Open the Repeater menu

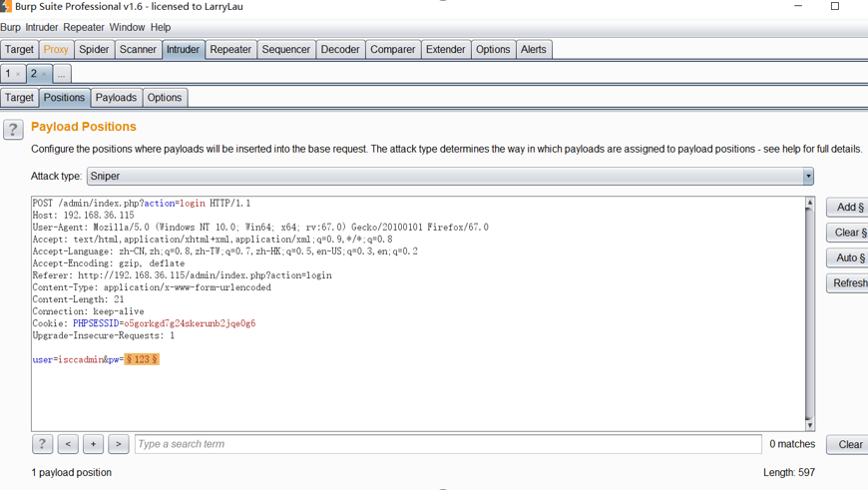point(84,27)
